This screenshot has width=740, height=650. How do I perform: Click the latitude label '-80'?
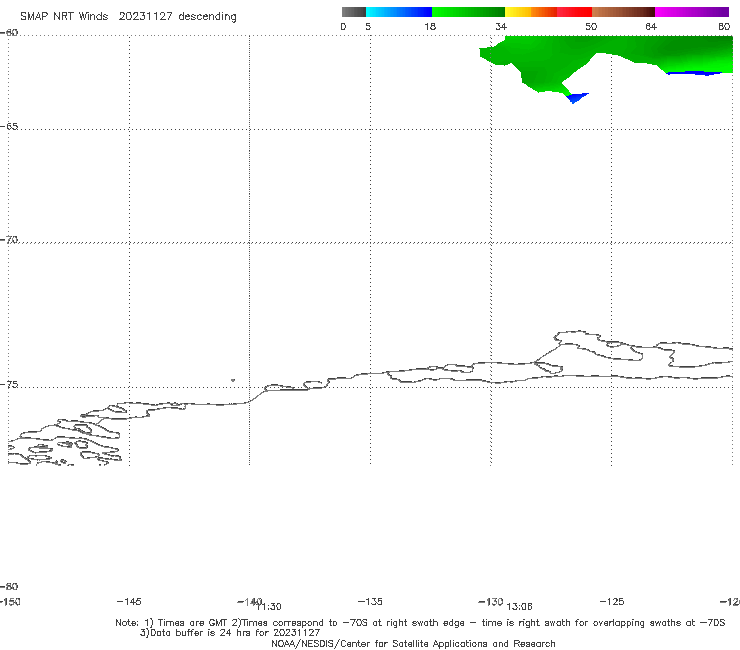(x=9, y=587)
